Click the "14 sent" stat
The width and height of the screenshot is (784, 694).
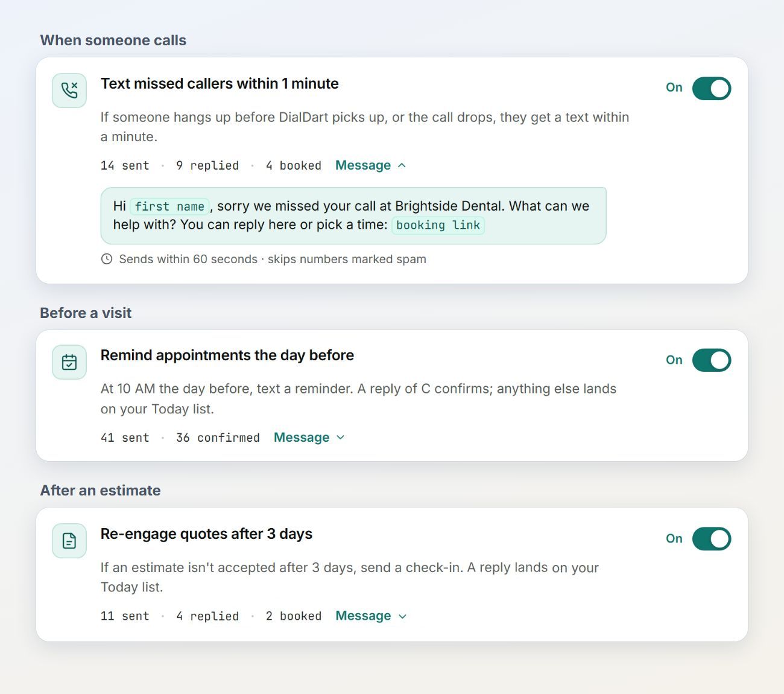click(x=125, y=165)
